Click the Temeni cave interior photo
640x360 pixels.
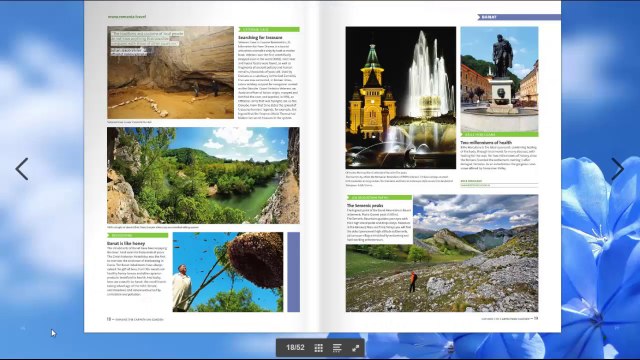171,73
